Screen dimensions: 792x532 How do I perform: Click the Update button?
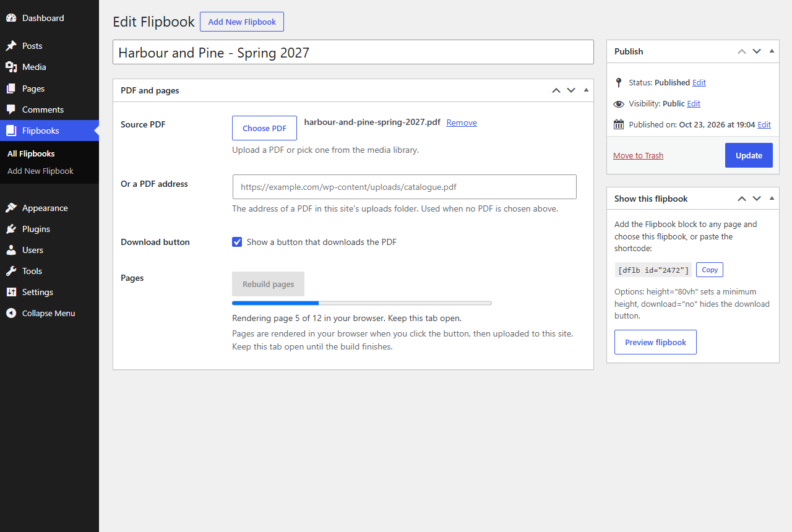tap(749, 155)
